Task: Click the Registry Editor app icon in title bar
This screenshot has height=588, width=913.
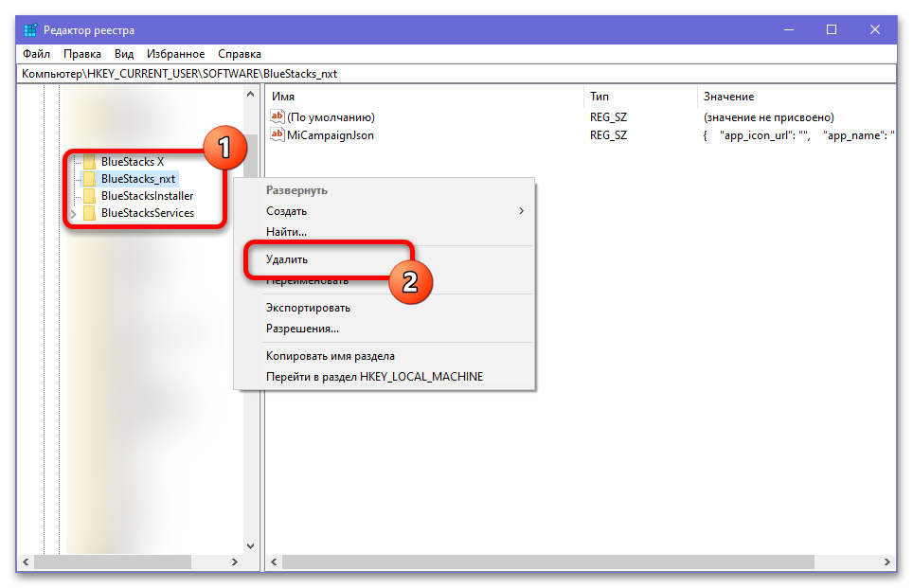Action: click(30, 29)
